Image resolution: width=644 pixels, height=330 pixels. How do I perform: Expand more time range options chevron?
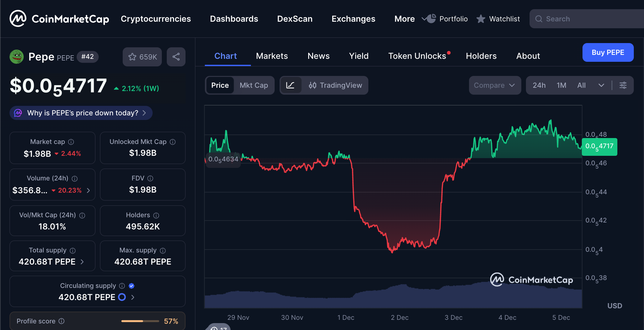[601, 85]
